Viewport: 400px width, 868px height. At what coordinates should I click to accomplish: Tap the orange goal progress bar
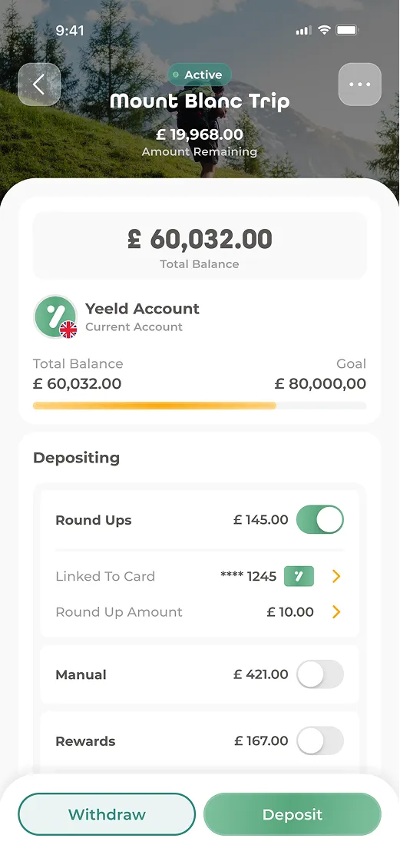coord(155,406)
